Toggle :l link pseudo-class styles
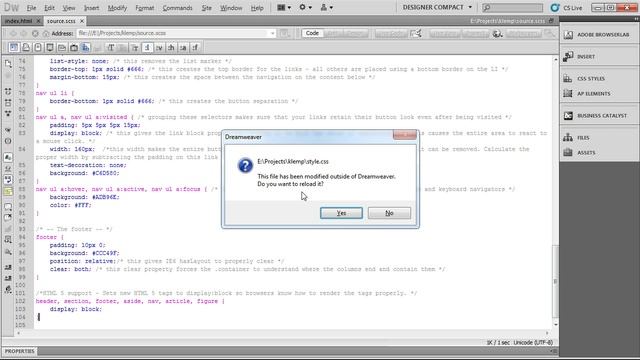The height and width of the screenshot is (360, 640). (x=147, y=48)
